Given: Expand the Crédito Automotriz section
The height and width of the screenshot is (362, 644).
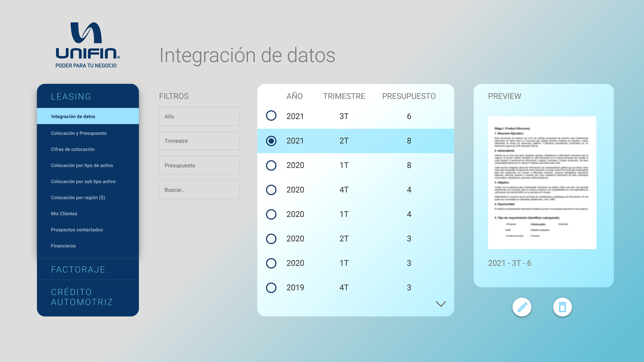Looking at the screenshot, I should coord(82,297).
